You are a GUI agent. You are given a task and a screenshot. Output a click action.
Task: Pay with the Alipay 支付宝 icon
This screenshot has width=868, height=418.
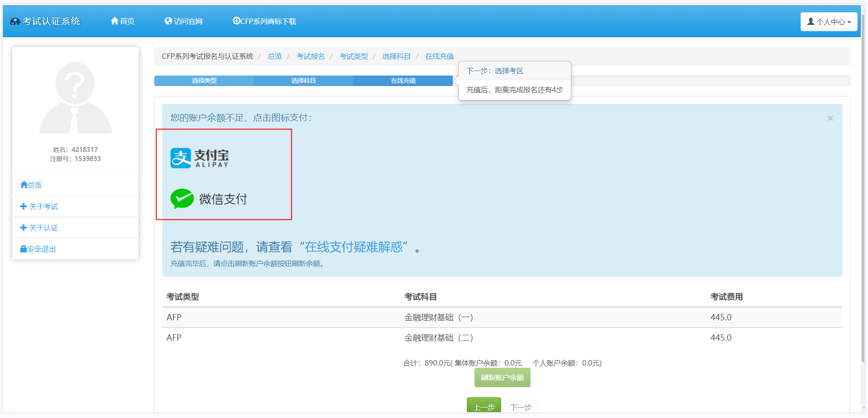tap(199, 158)
